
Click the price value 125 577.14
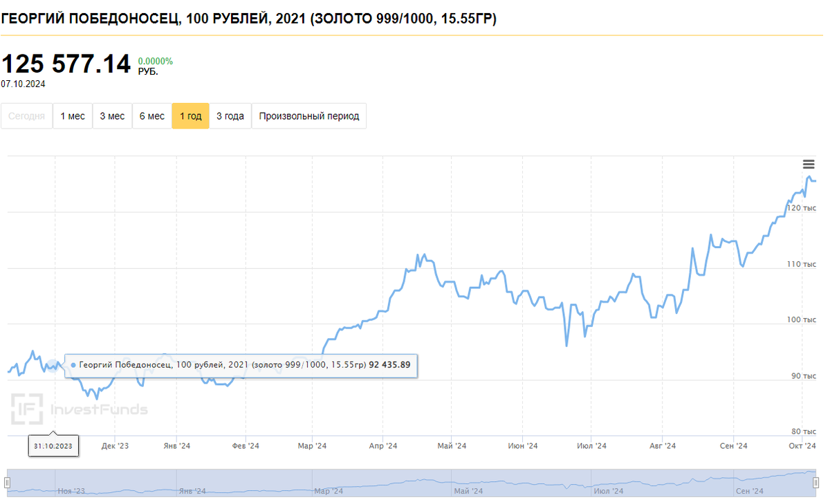(x=66, y=64)
